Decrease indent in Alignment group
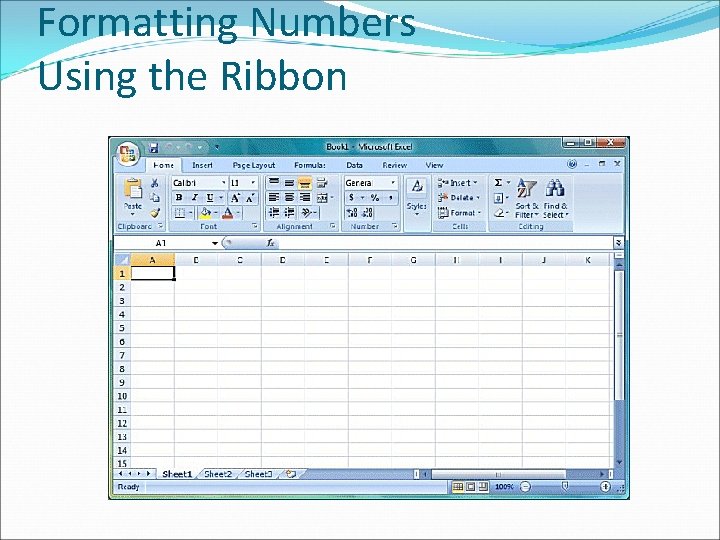This screenshot has width=720, height=540. [274, 212]
